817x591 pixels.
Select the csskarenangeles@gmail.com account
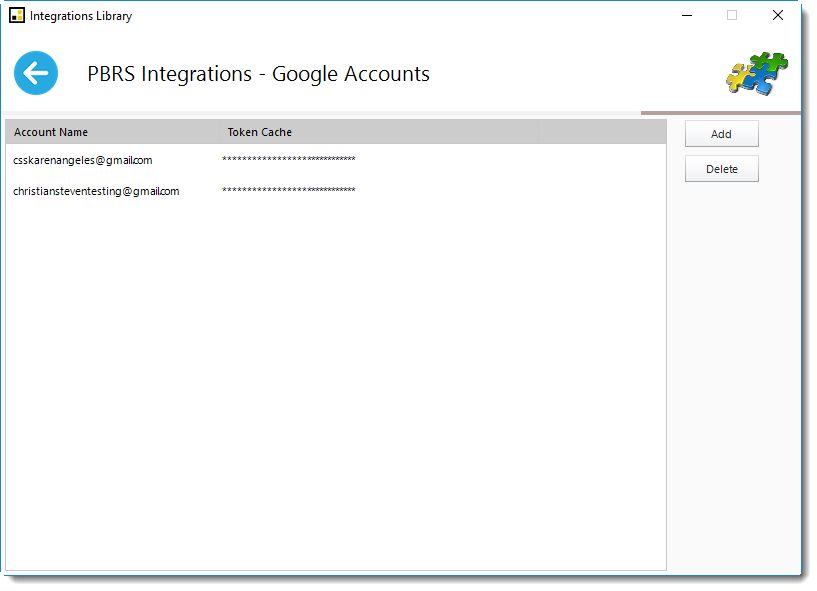coord(82,161)
